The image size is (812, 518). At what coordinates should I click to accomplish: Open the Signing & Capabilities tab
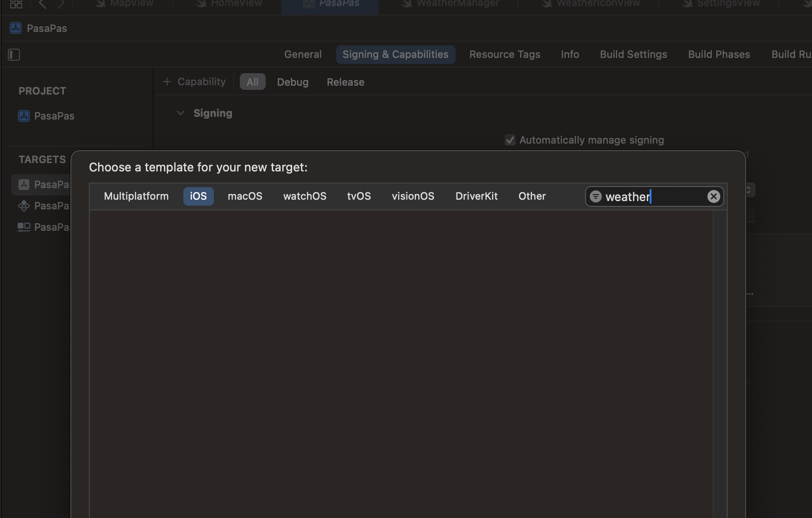tap(395, 54)
